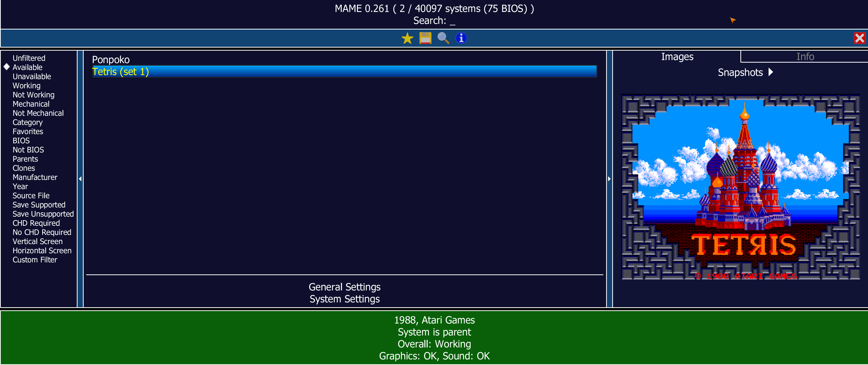The image size is (868, 365).
Task: Click the magnifying glass audit icon
Action: point(443,38)
